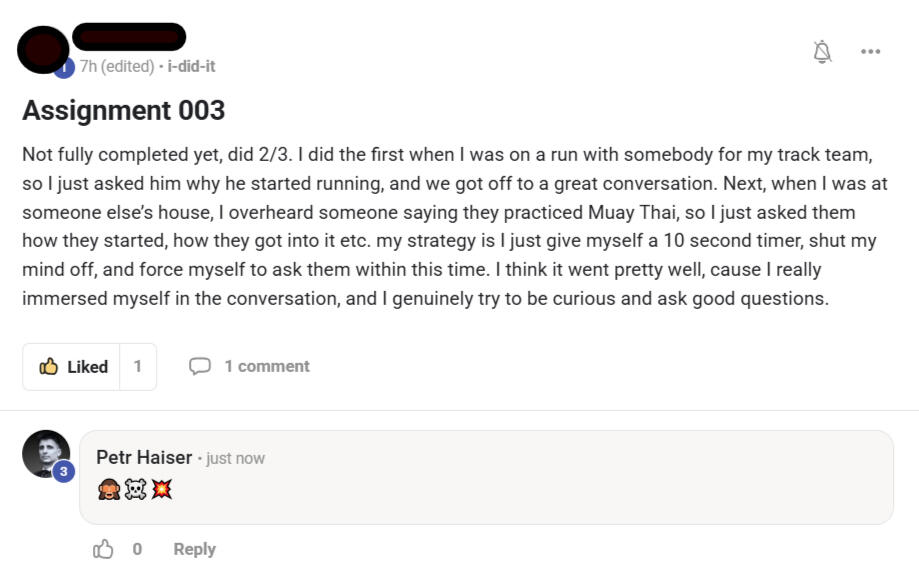Reply to Petr Haiser's comment
The image size is (919, 572).
point(194,549)
